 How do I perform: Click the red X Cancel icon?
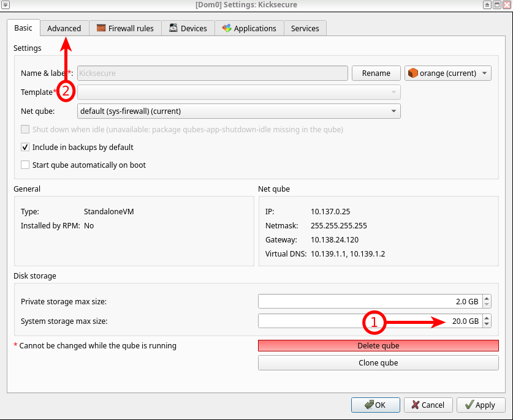click(416, 405)
